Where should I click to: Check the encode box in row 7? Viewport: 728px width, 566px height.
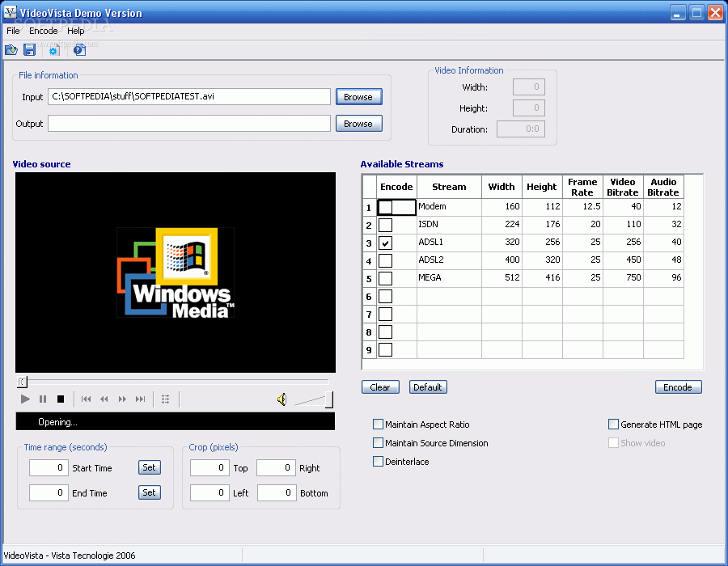[x=385, y=314]
